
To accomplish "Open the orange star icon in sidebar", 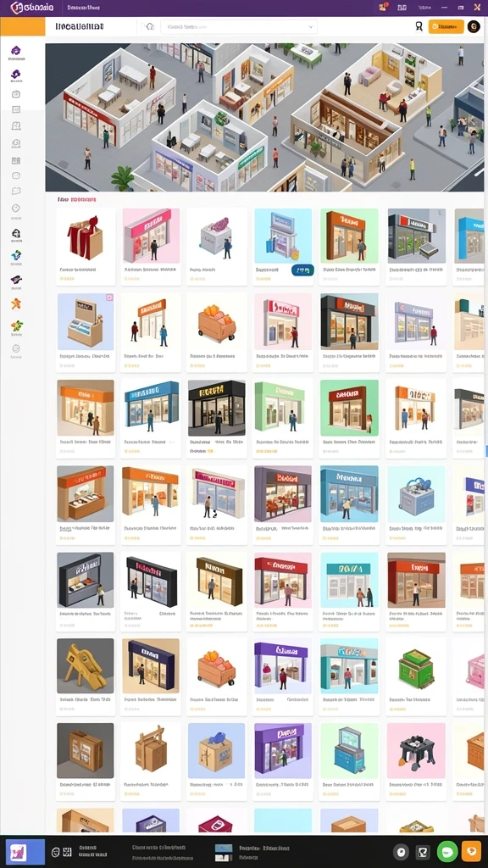I will [x=16, y=303].
